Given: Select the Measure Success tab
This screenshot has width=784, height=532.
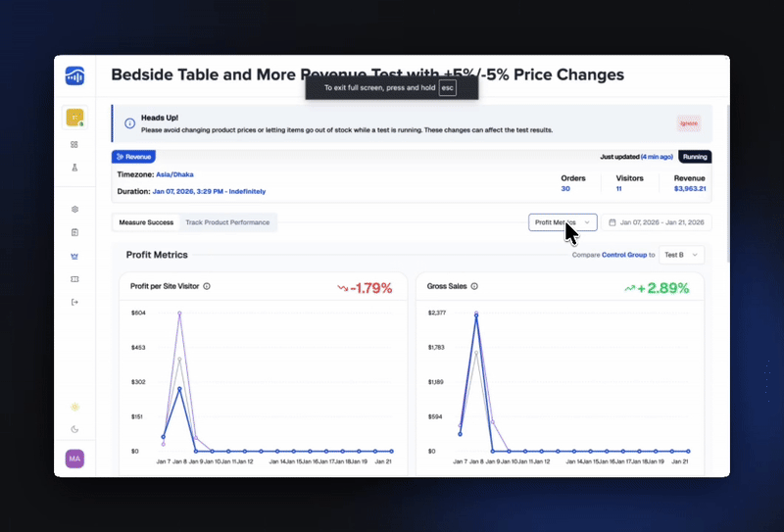Looking at the screenshot, I should 146,222.
